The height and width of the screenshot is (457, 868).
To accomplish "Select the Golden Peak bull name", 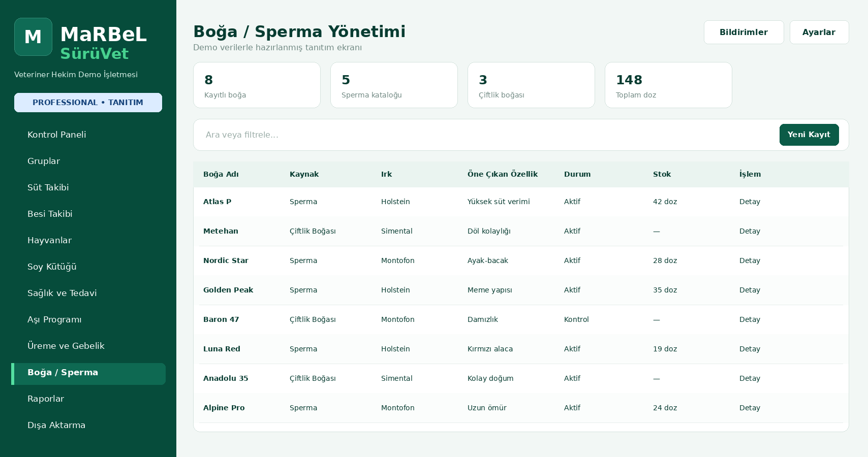I will click(x=228, y=290).
